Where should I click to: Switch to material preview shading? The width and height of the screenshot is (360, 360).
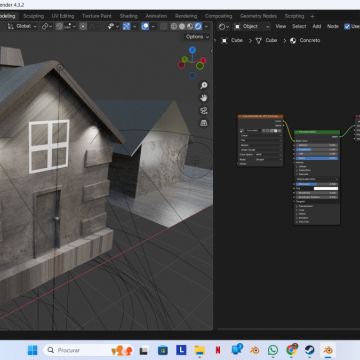(190, 26)
